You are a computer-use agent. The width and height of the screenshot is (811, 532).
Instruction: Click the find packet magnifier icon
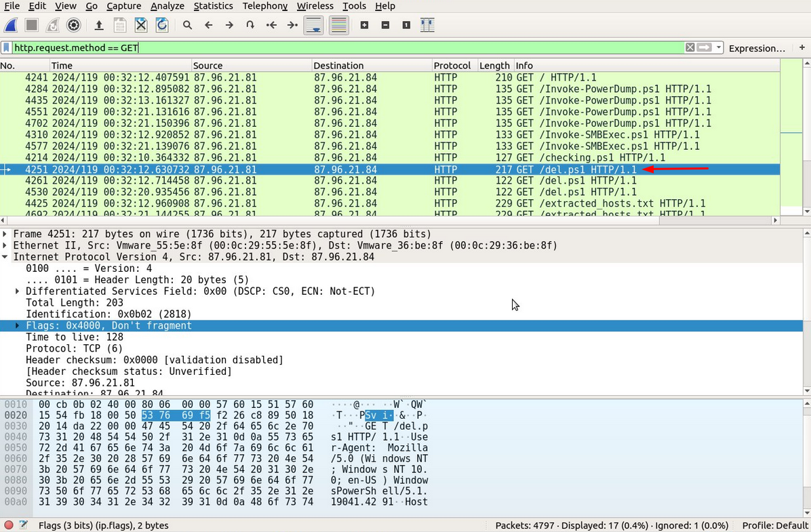(187, 25)
